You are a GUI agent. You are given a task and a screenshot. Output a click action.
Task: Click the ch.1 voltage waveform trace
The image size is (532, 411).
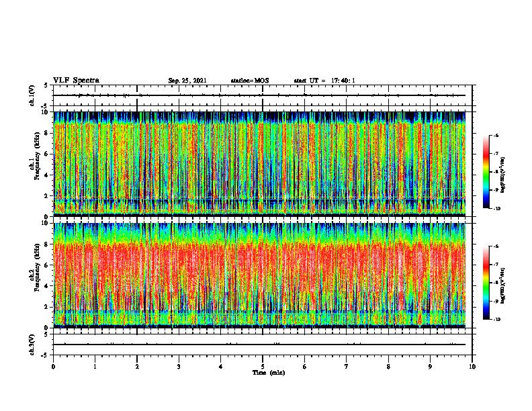259,95
